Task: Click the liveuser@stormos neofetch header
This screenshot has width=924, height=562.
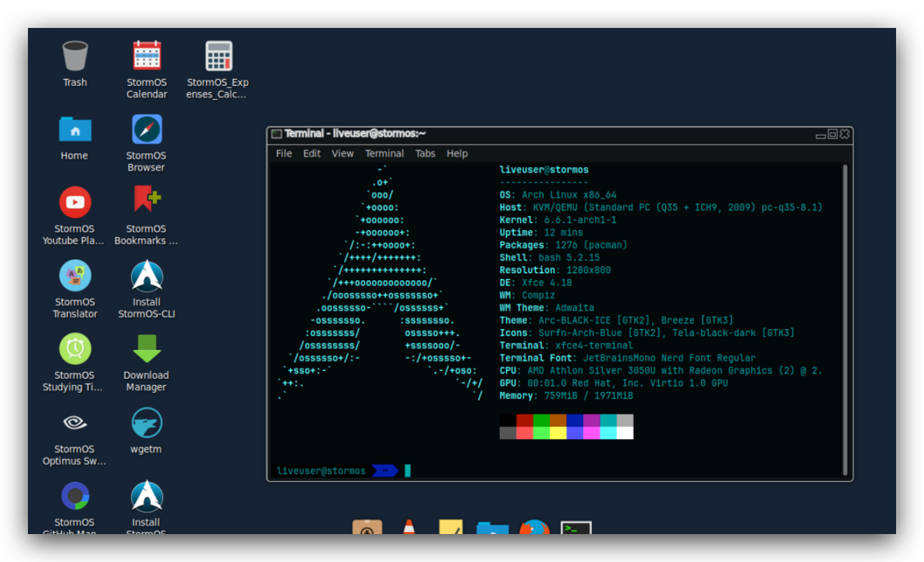Action: coord(544,170)
